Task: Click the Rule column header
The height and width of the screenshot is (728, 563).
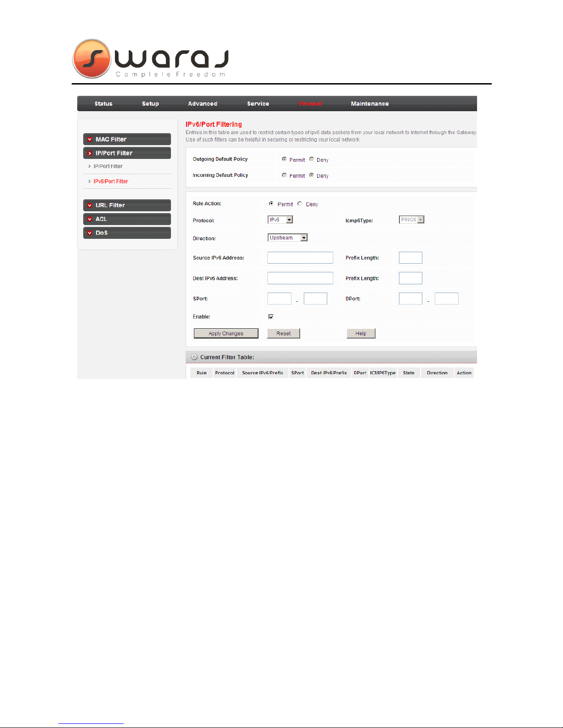Action: (x=202, y=373)
